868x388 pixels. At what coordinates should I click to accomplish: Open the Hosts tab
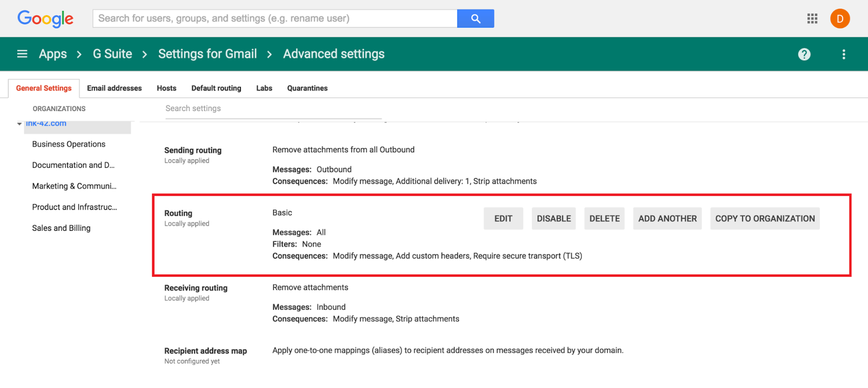pyautogui.click(x=167, y=88)
